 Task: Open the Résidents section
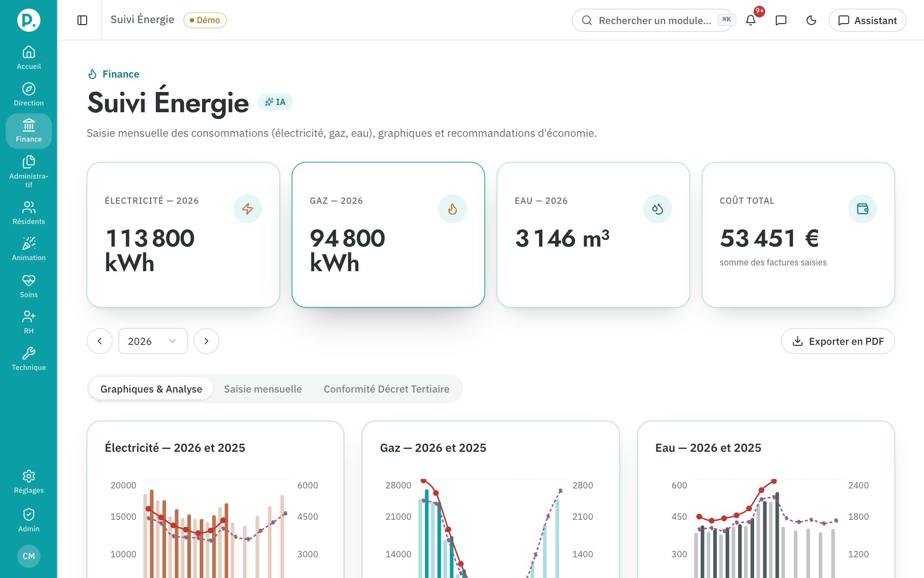click(29, 213)
